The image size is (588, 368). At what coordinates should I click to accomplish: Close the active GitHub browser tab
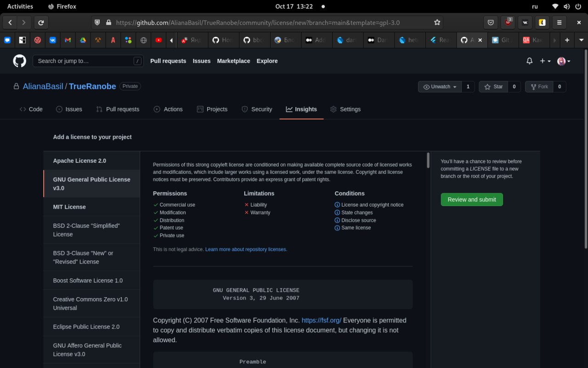click(x=480, y=40)
